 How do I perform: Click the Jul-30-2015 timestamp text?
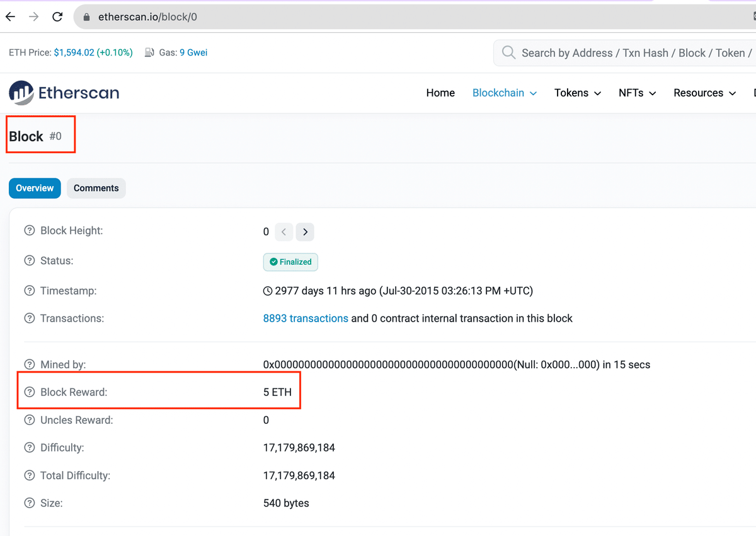pyautogui.click(x=455, y=291)
